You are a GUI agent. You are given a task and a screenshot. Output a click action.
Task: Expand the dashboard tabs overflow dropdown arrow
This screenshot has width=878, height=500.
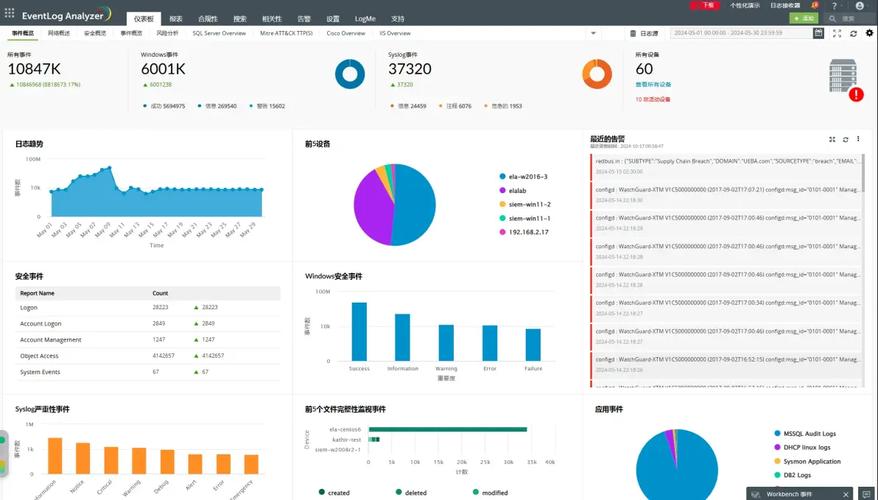[593, 33]
